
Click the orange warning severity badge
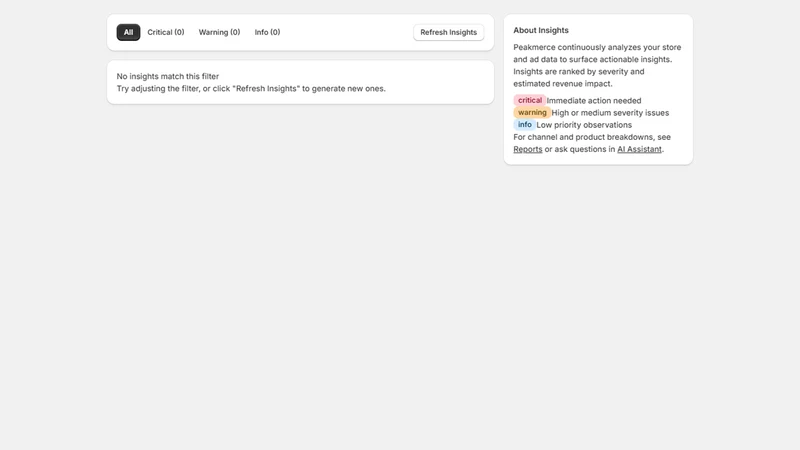(532, 113)
